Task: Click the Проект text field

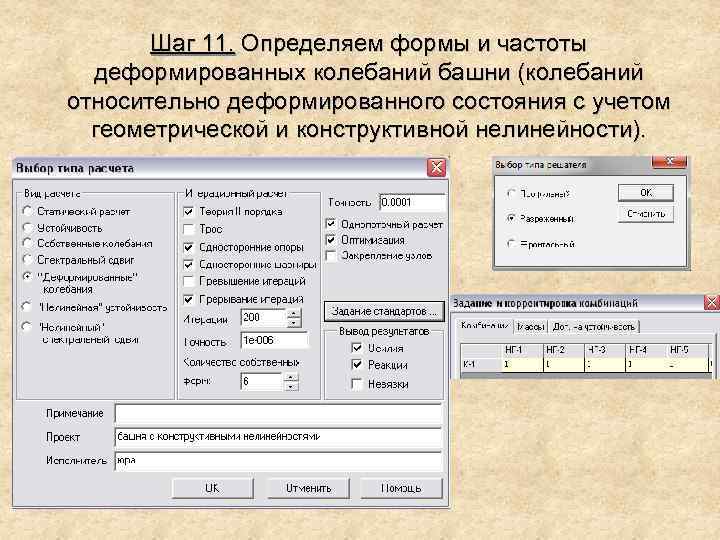Action: point(278,437)
